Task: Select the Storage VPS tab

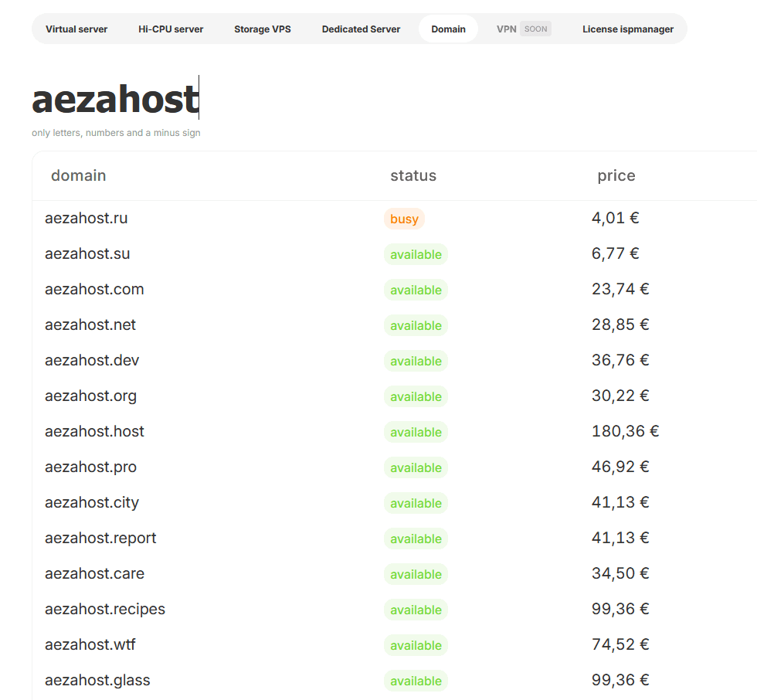Action: point(263,29)
